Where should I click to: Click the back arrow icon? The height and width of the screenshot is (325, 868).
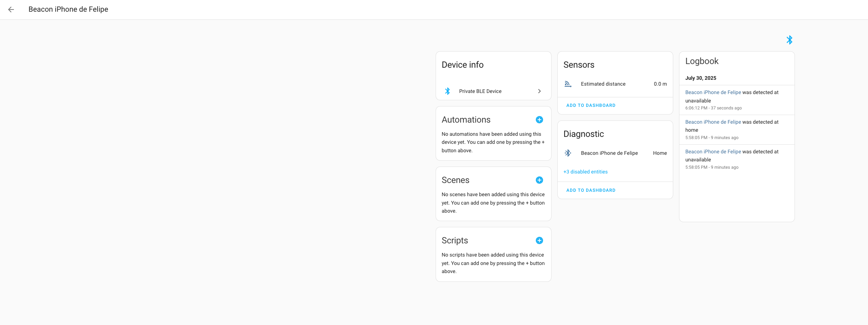(x=11, y=10)
